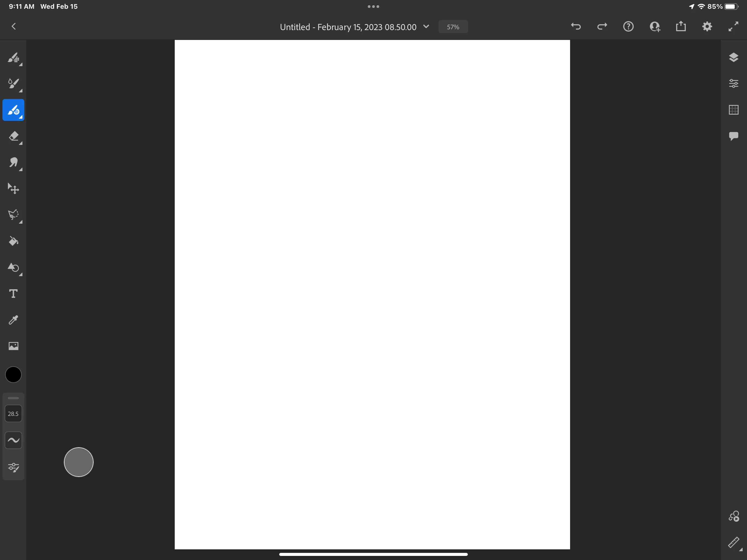
Task: Click the 28.5 brush size field
Action: 13,414
